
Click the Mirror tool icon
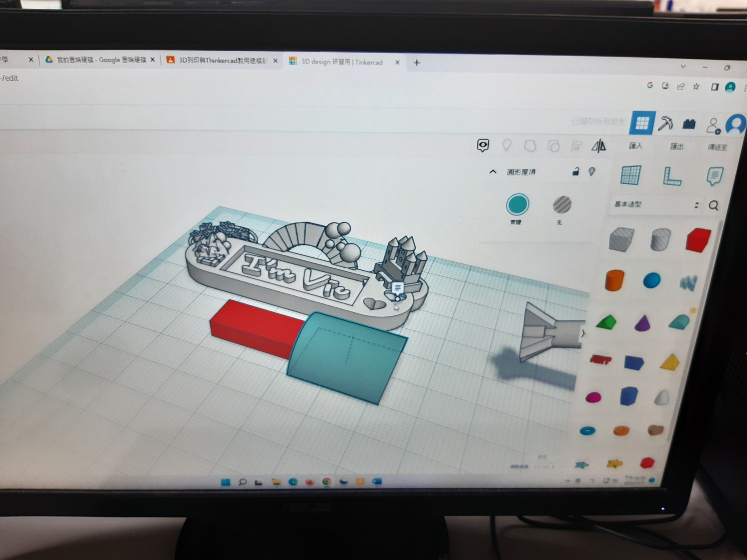[599, 147]
